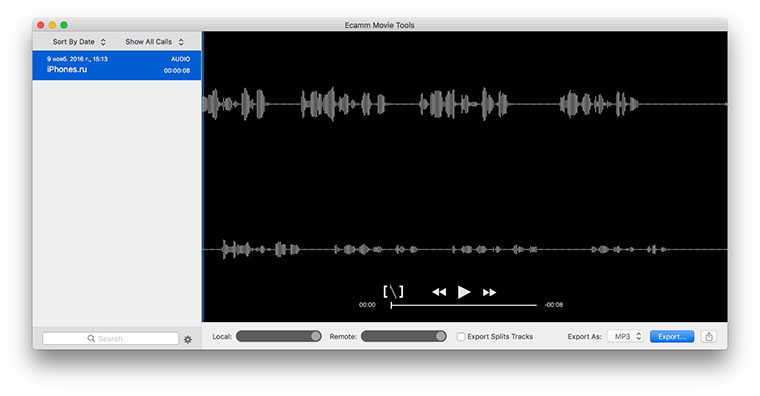Close the window with red button
Viewport: 760px width, 396px height.
click(41, 25)
